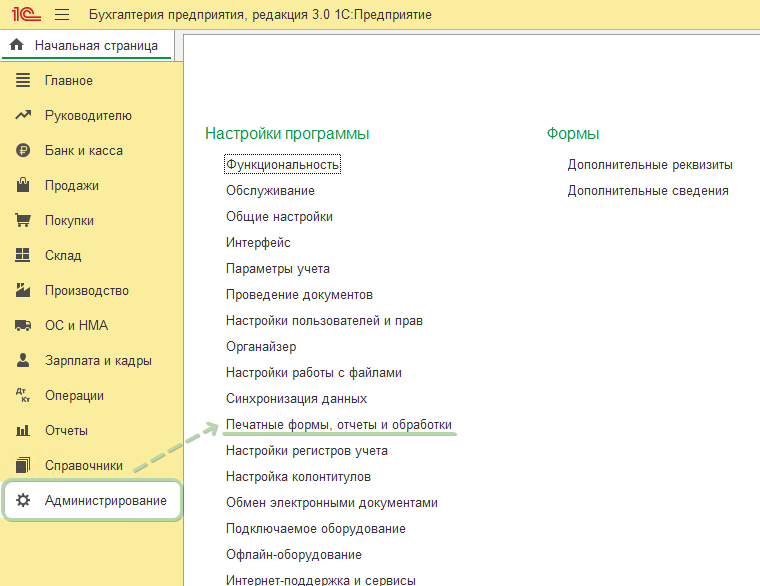Open Подключаемое оборудование
This screenshot has width=760, height=586.
tap(316, 529)
